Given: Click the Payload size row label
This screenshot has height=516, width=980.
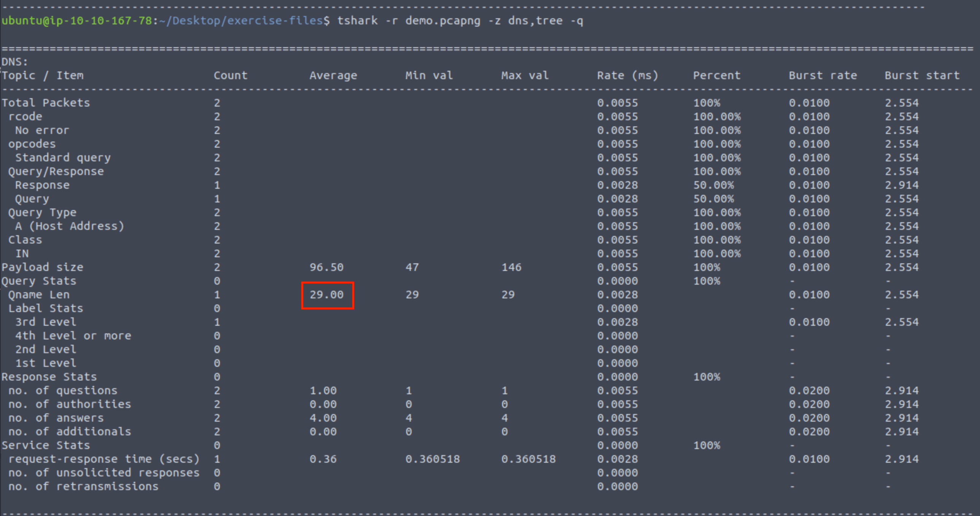Looking at the screenshot, I should pyautogui.click(x=43, y=267).
